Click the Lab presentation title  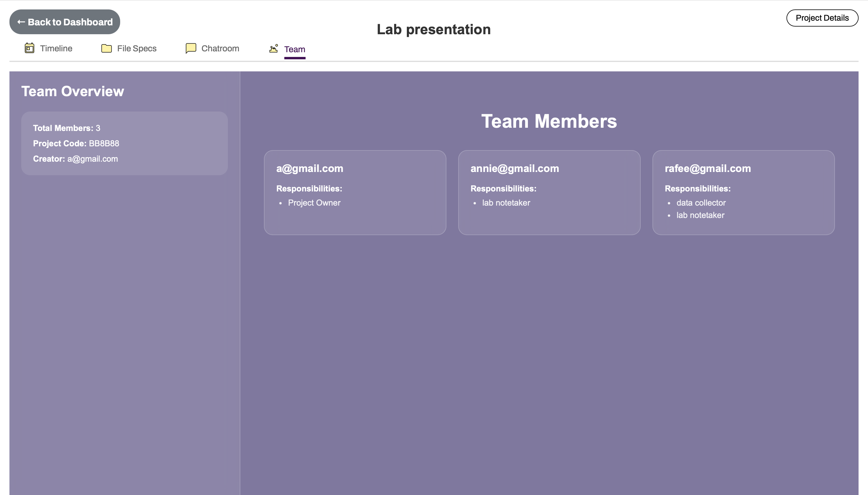coord(433,29)
